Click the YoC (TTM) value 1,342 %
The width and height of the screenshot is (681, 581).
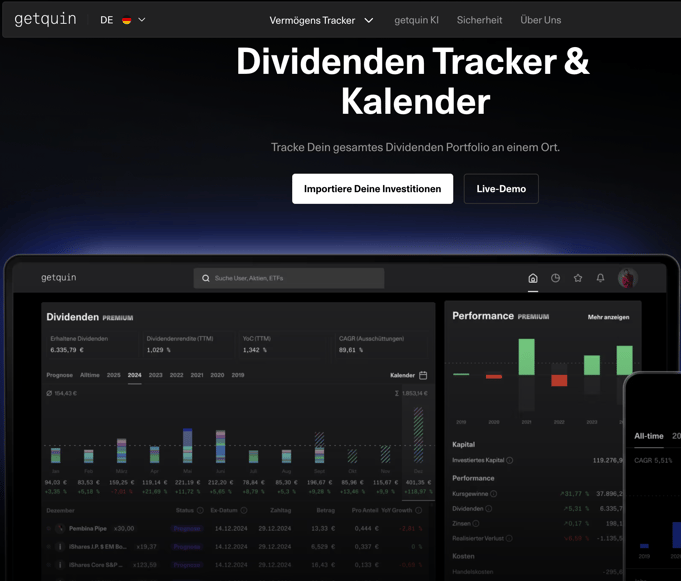(x=255, y=350)
